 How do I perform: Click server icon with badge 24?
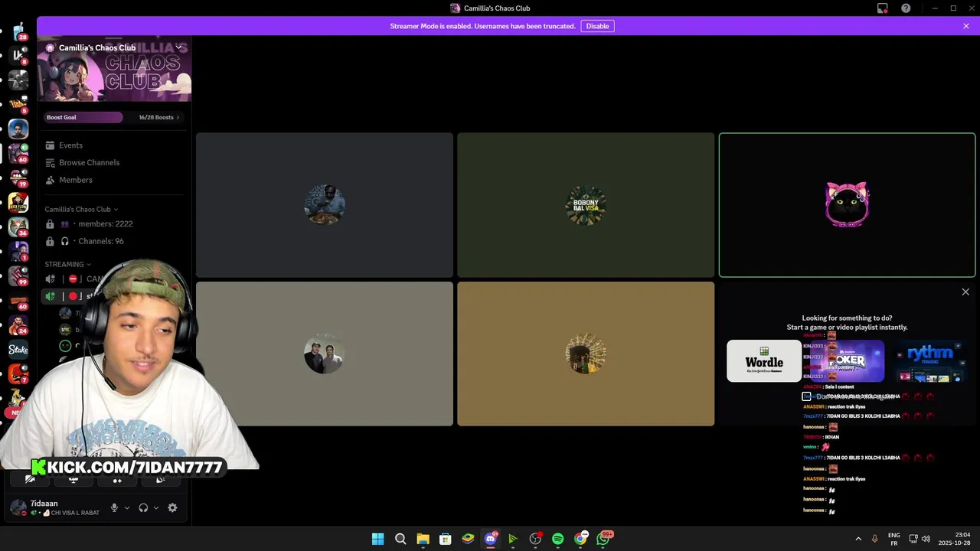(x=18, y=325)
